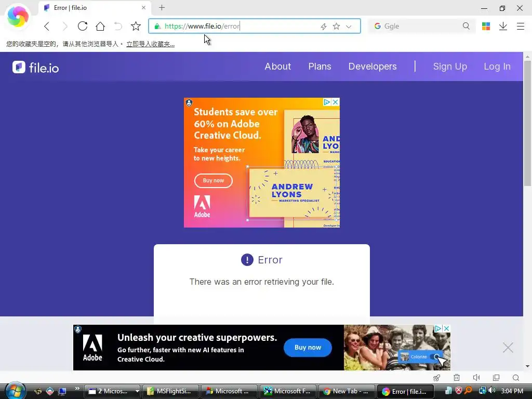Click the file.io logo

[36, 67]
